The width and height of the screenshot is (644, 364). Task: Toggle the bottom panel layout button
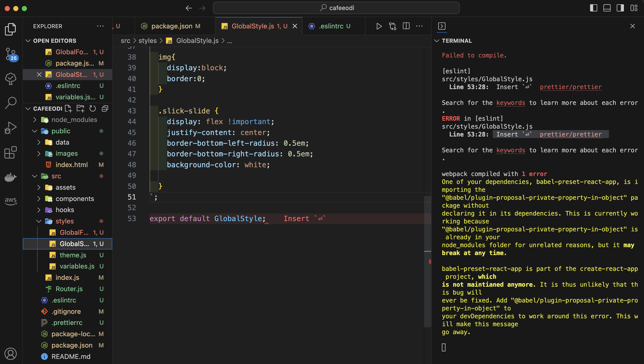click(607, 8)
